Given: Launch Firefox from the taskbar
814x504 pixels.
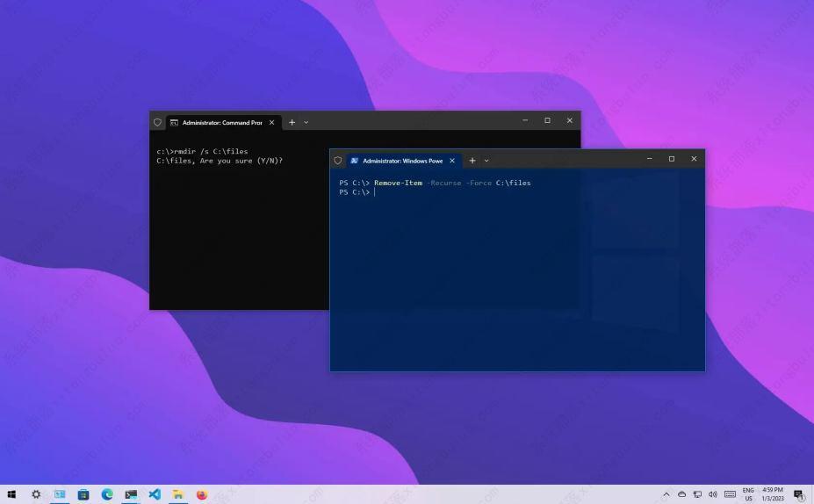Looking at the screenshot, I should tap(201, 494).
